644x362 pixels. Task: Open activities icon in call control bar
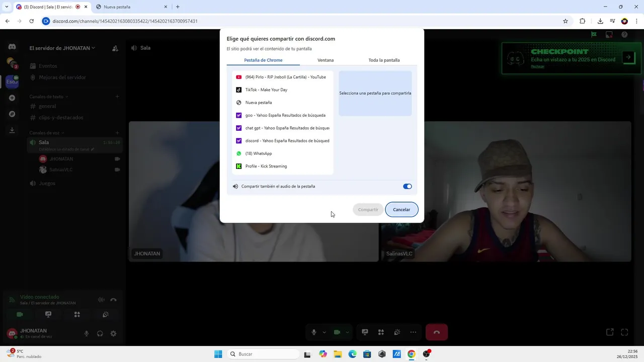pyautogui.click(x=381, y=332)
